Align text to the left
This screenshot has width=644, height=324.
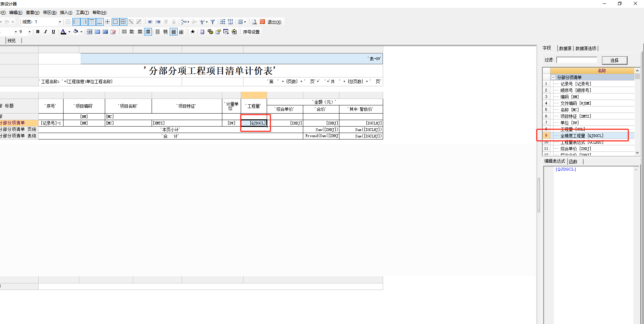[132, 32]
